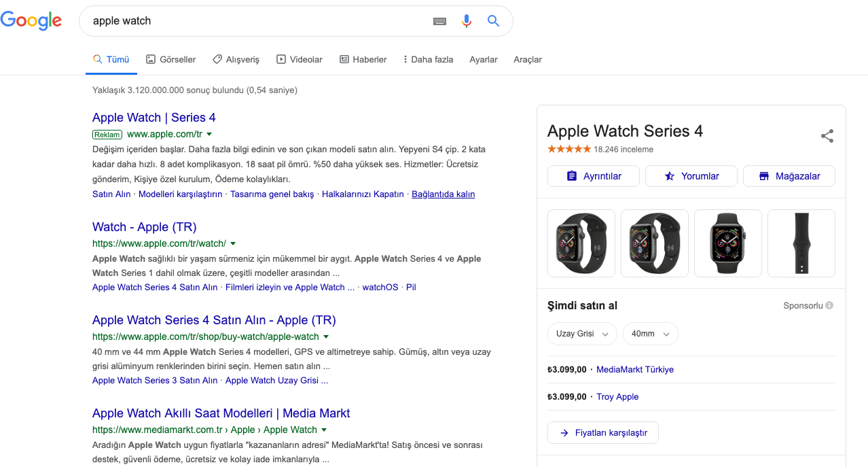This screenshot has width=868, height=467.
Task: Open the Apple Watch | Series 4 ad
Action: [154, 118]
